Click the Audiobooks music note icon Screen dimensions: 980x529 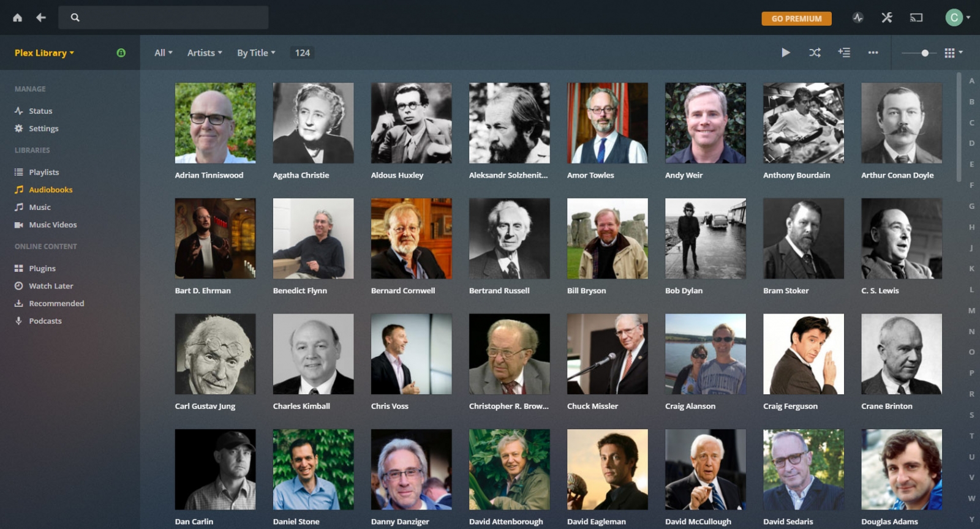click(x=19, y=190)
